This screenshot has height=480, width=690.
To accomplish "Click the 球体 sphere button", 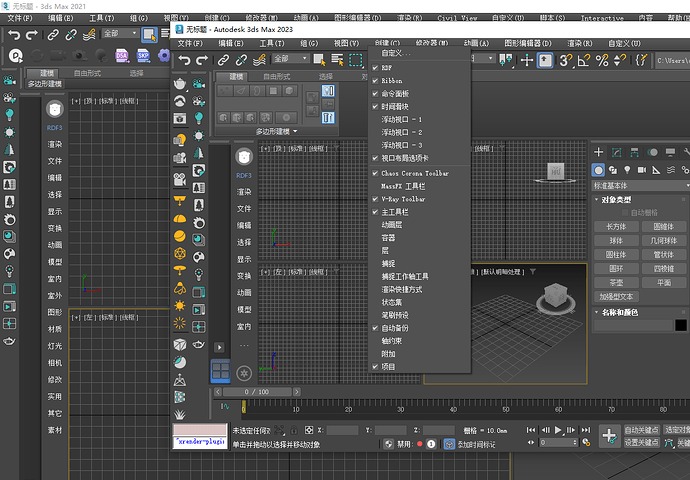I will click(x=616, y=241).
